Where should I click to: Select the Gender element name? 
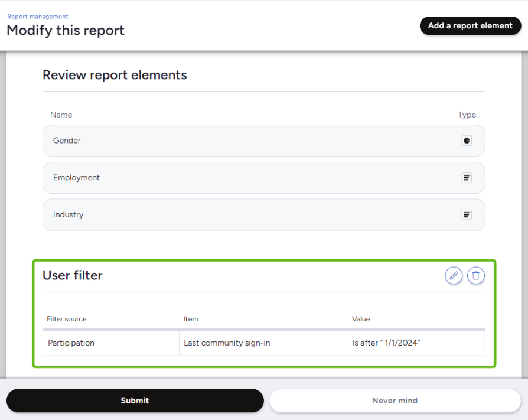tap(67, 141)
